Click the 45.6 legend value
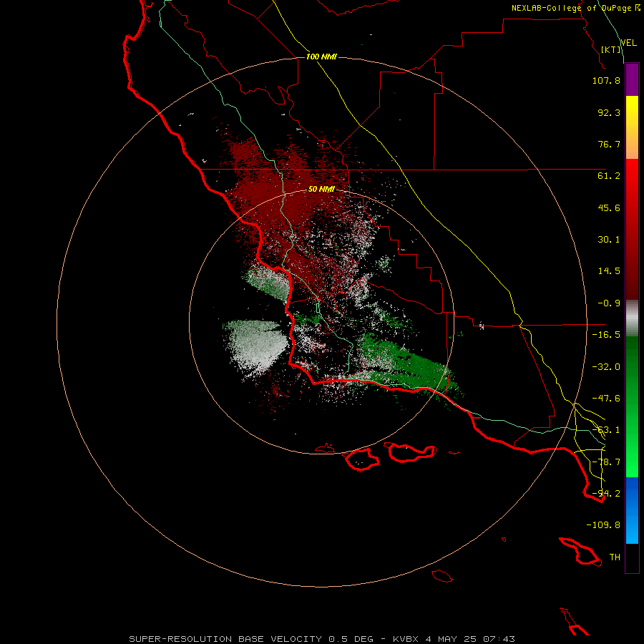 point(609,208)
